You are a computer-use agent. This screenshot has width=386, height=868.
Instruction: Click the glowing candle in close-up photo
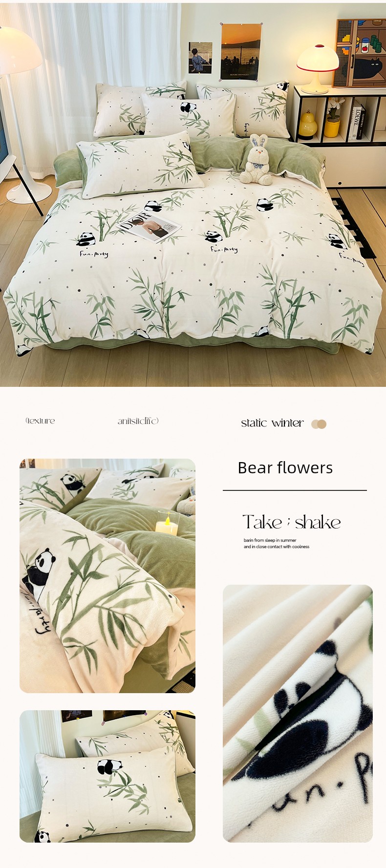(x=167, y=524)
